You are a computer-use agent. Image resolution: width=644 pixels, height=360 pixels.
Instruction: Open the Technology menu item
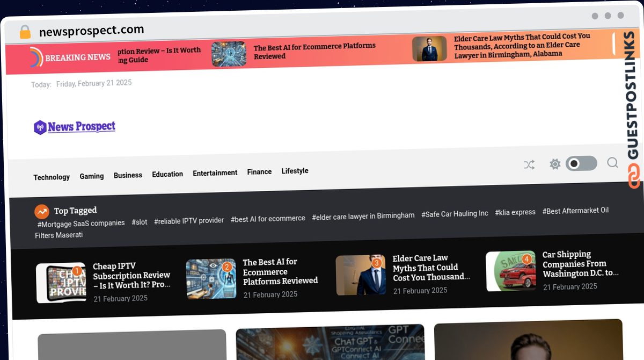(52, 177)
